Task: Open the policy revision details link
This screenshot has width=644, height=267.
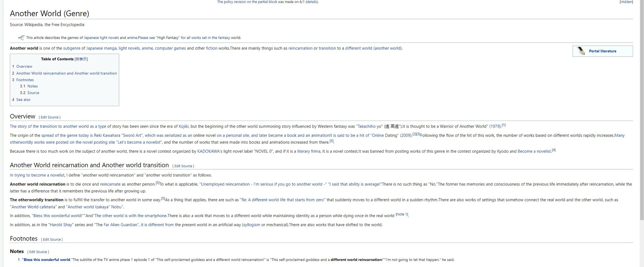Action: 311,2
